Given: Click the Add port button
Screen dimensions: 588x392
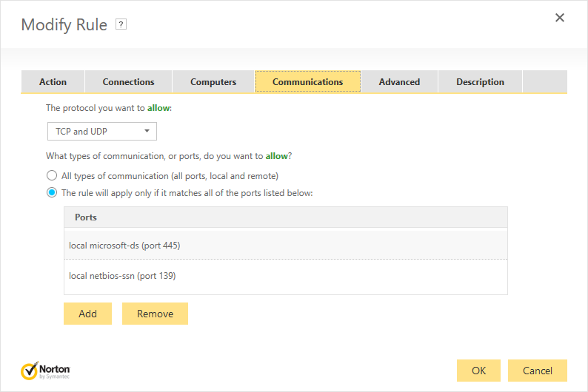Looking at the screenshot, I should point(87,314).
